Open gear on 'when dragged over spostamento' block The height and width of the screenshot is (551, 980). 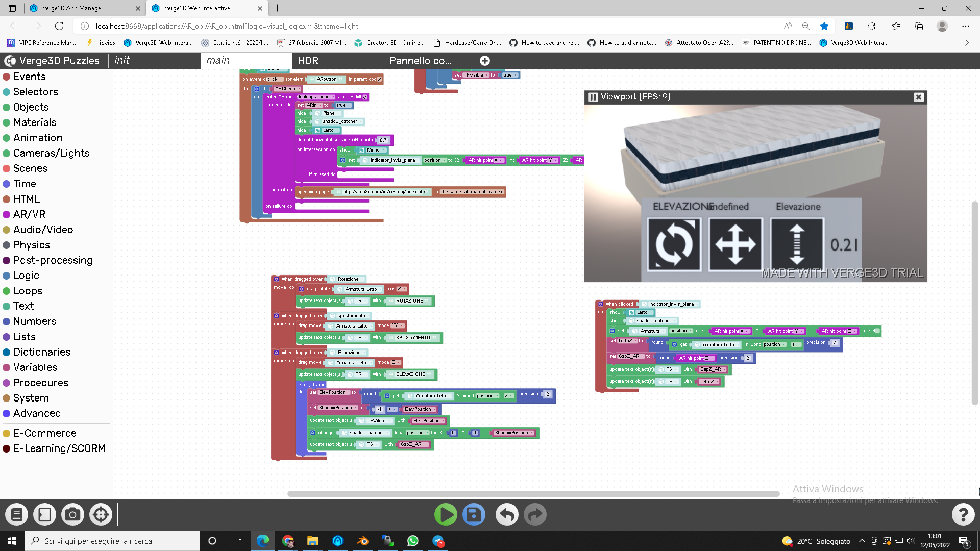click(276, 316)
